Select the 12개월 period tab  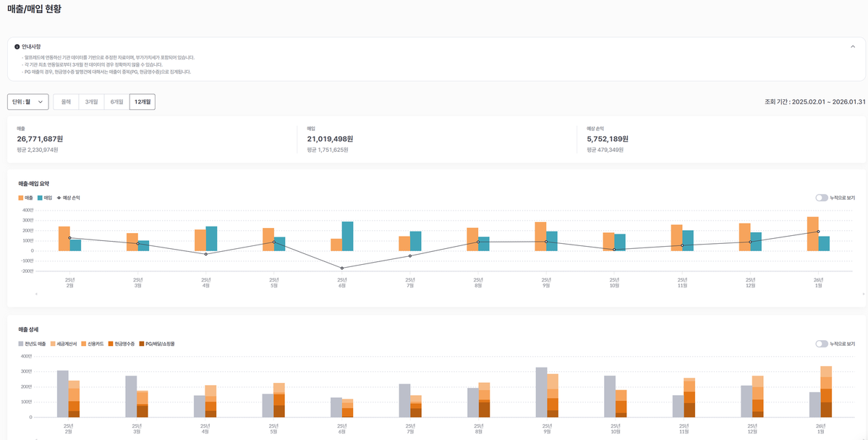point(142,102)
